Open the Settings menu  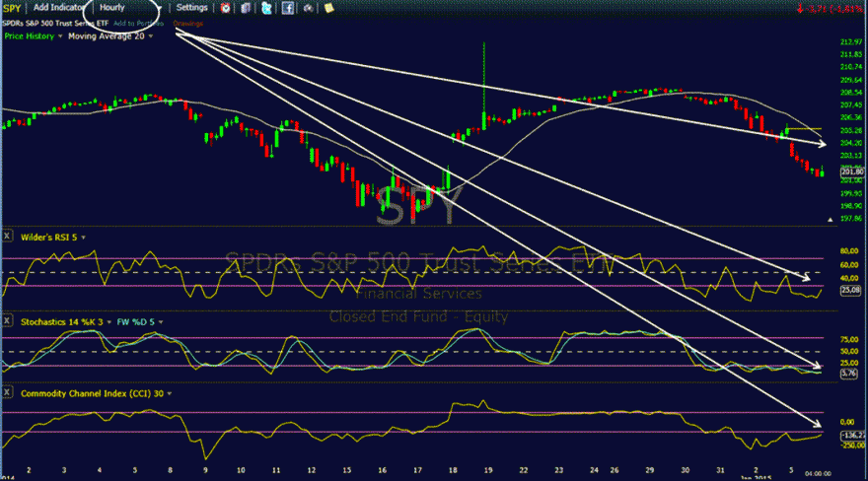point(191,8)
